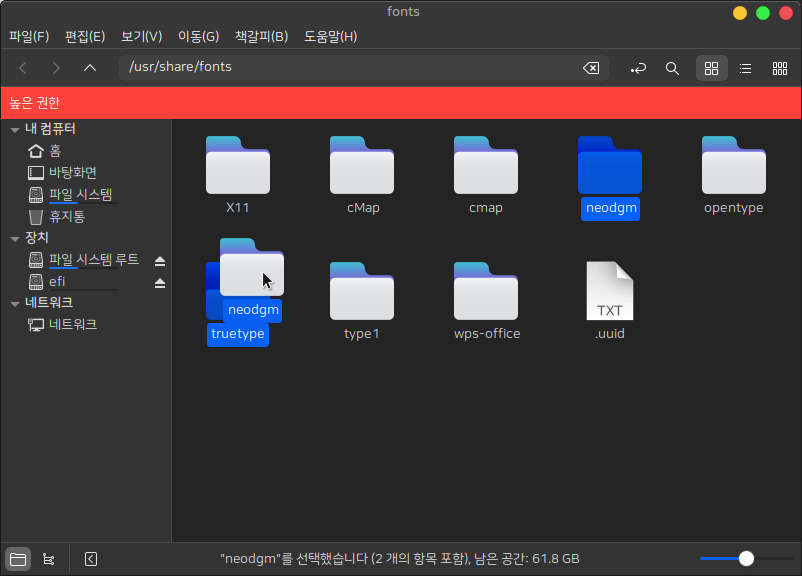Image resolution: width=802 pixels, height=576 pixels.
Task: Hide the sidebar using the status bar icon
Action: click(91, 559)
